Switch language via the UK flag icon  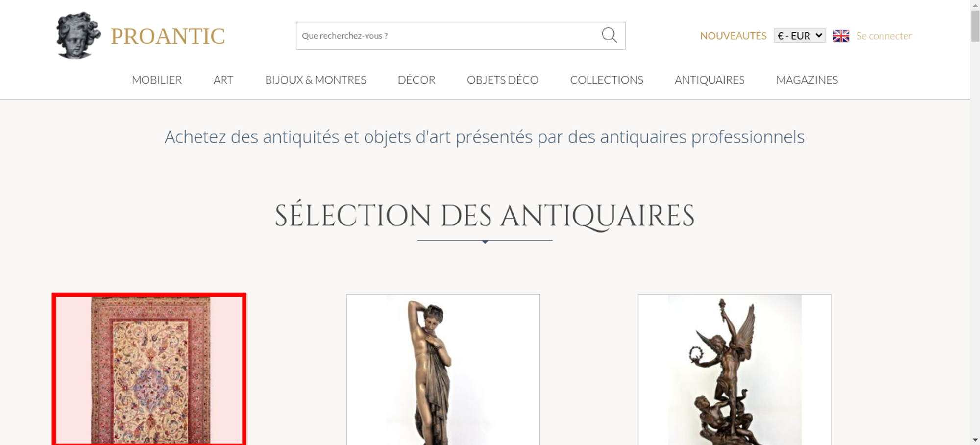(x=841, y=36)
